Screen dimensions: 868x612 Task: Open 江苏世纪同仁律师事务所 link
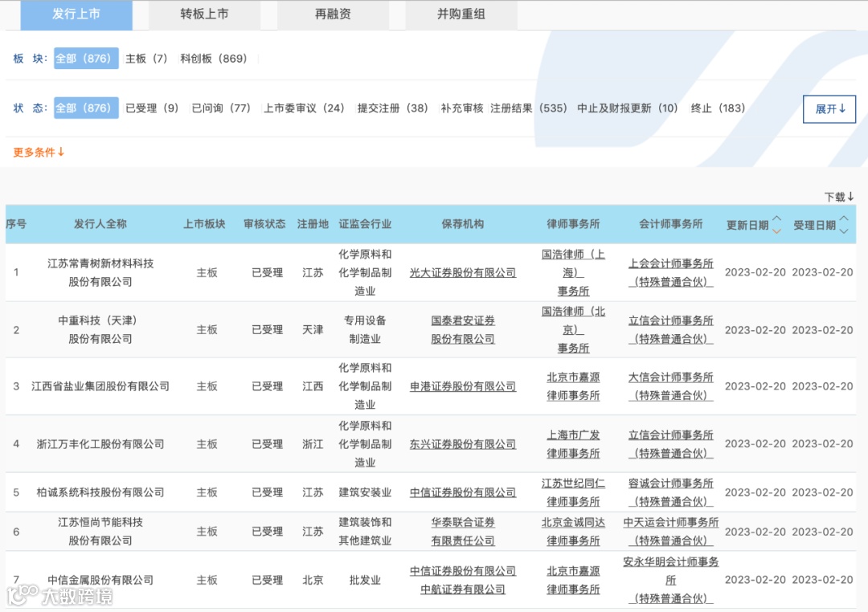pos(573,492)
